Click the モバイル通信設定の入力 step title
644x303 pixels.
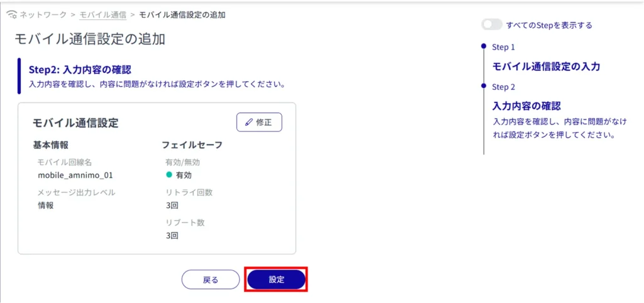(546, 66)
